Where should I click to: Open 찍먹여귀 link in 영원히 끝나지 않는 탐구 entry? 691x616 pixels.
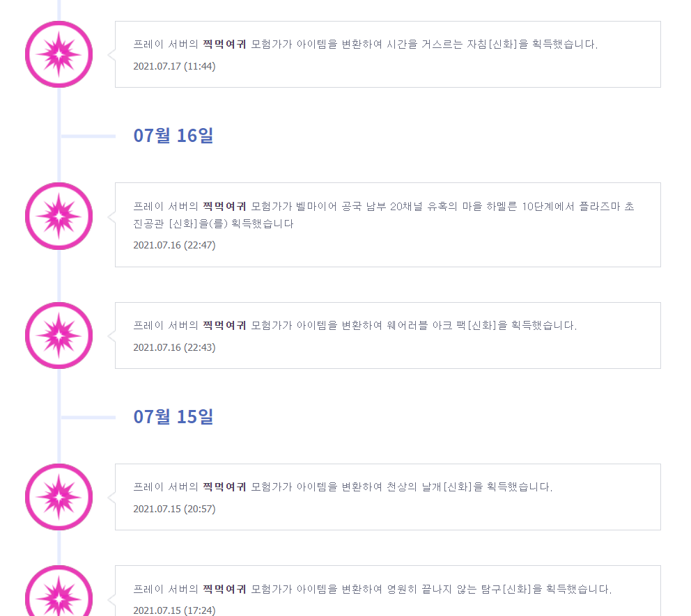pos(224,589)
